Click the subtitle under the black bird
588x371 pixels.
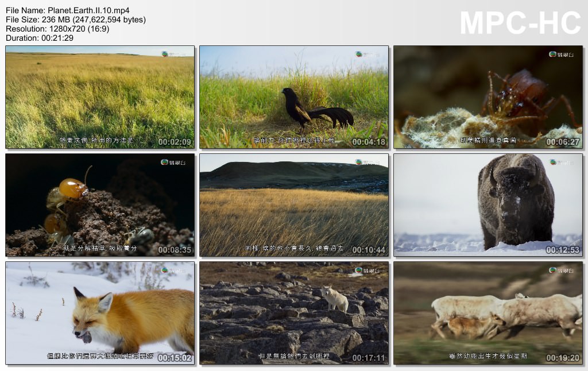tap(294, 140)
